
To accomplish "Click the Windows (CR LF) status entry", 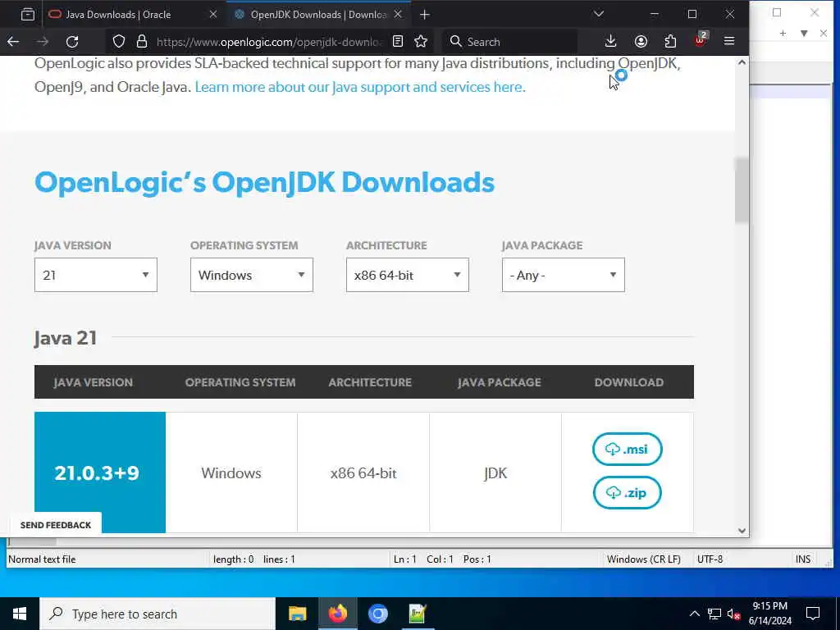I will (x=644, y=559).
